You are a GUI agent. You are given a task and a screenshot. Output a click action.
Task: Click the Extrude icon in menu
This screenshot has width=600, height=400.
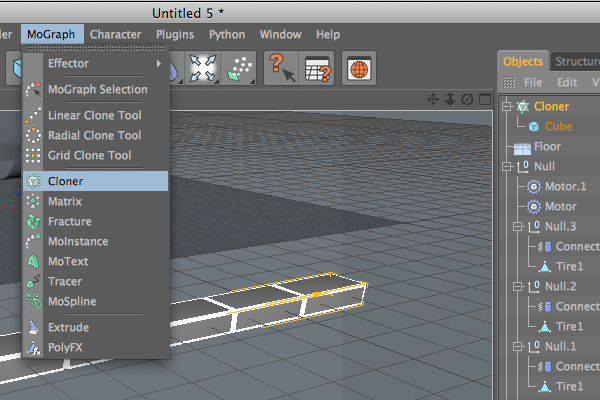click(x=33, y=327)
